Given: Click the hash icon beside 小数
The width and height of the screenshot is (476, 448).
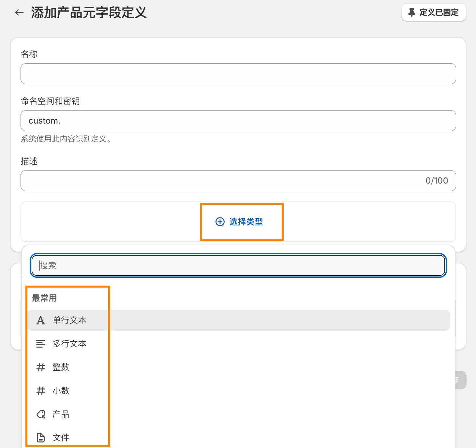Looking at the screenshot, I should click(x=41, y=391).
